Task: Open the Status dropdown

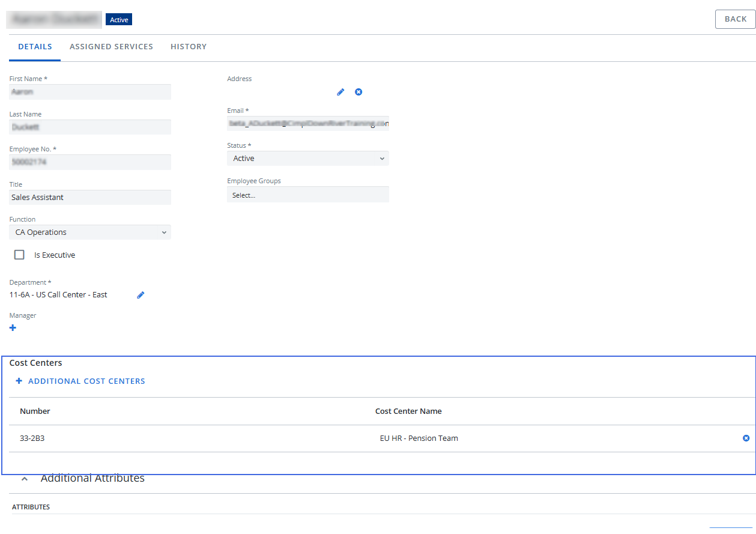Action: tap(308, 159)
